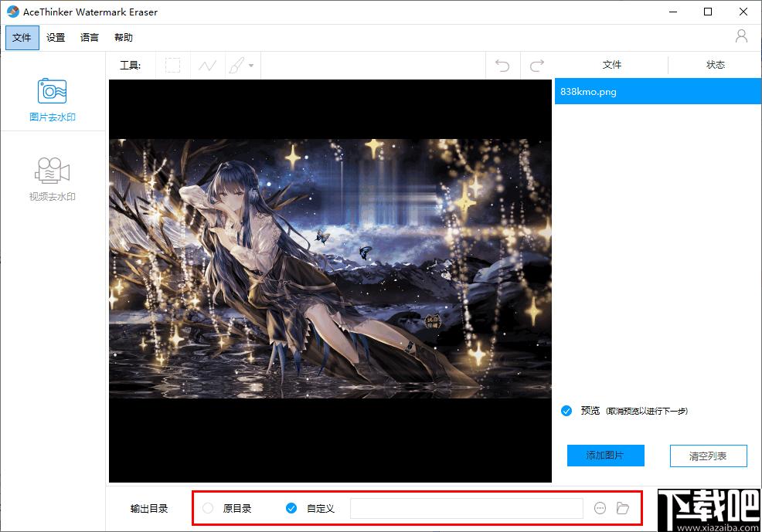762x532 pixels.
Task: Click the 清空列表 button
Action: (708, 456)
